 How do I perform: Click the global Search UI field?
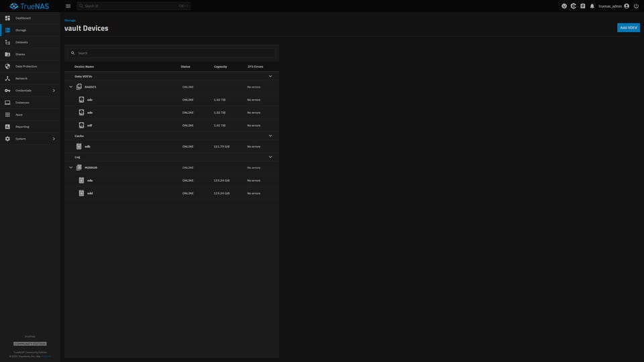133,6
